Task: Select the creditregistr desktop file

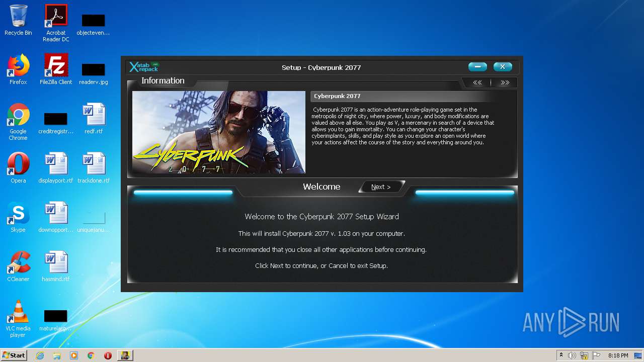Action: click(56, 123)
